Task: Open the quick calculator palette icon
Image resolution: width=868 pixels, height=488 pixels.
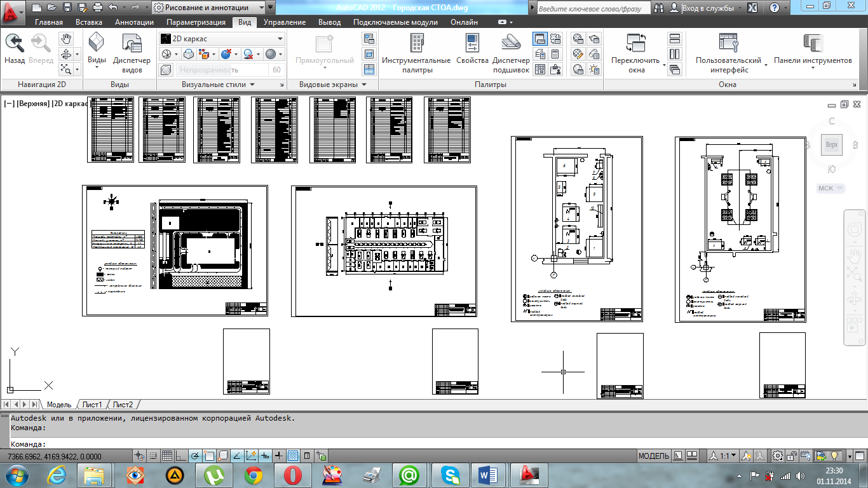Action: pyautogui.click(x=556, y=54)
